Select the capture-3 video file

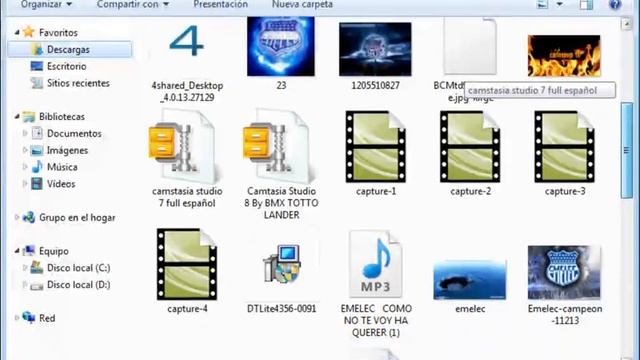pos(564,147)
